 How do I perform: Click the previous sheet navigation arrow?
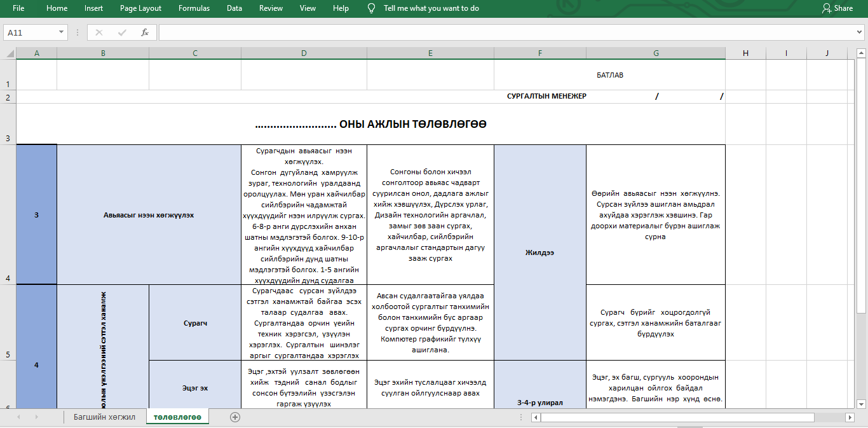tap(18, 417)
